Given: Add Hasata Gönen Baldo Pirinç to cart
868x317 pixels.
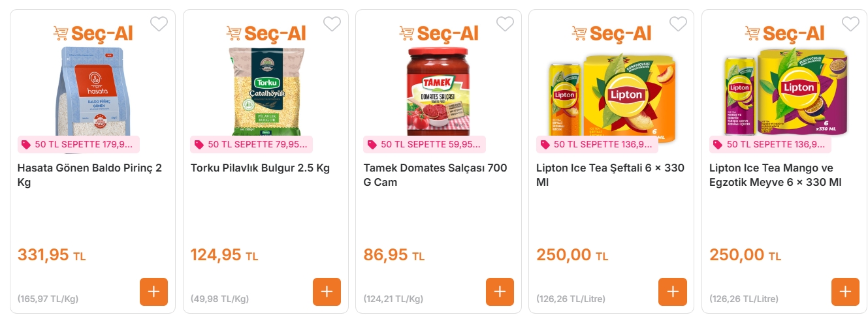Looking at the screenshot, I should [153, 292].
